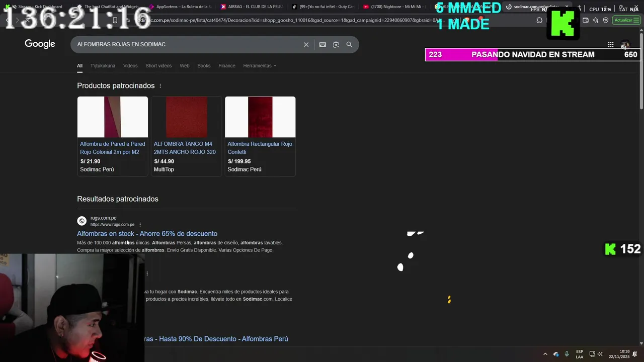This screenshot has width=644, height=362.
Task: Click the S/ 44.90 price
Action: point(164,161)
